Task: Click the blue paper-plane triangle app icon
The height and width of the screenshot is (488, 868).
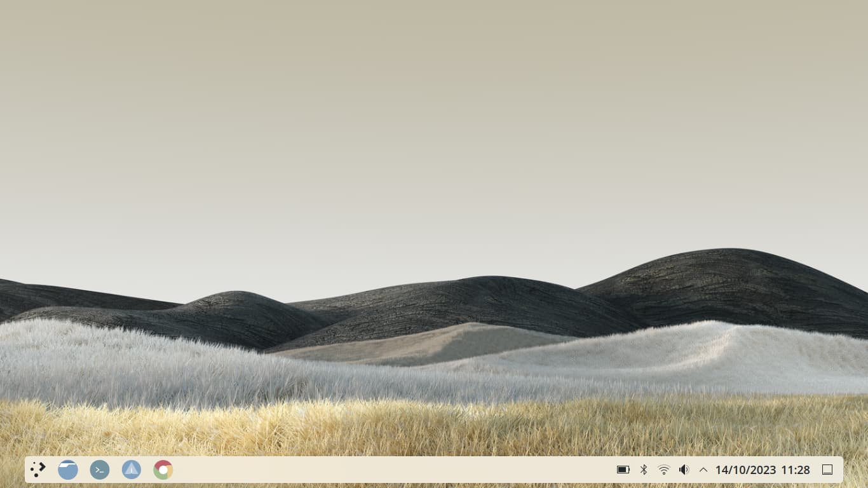Action: click(x=132, y=470)
